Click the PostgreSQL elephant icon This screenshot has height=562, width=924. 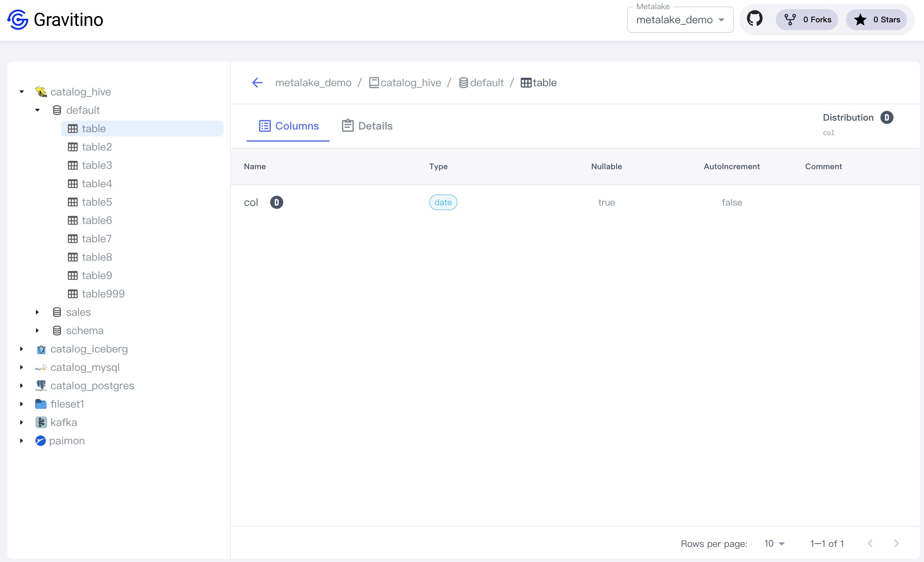click(41, 385)
